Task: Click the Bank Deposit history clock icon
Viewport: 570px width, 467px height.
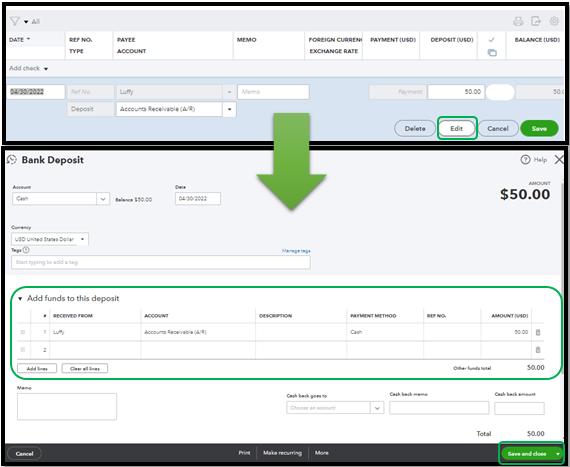Action: click(12, 160)
